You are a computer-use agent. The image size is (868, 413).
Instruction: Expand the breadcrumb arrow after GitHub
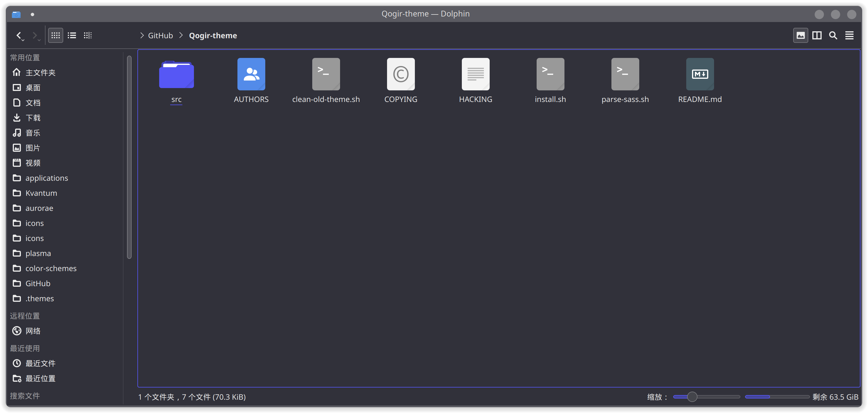tap(181, 35)
